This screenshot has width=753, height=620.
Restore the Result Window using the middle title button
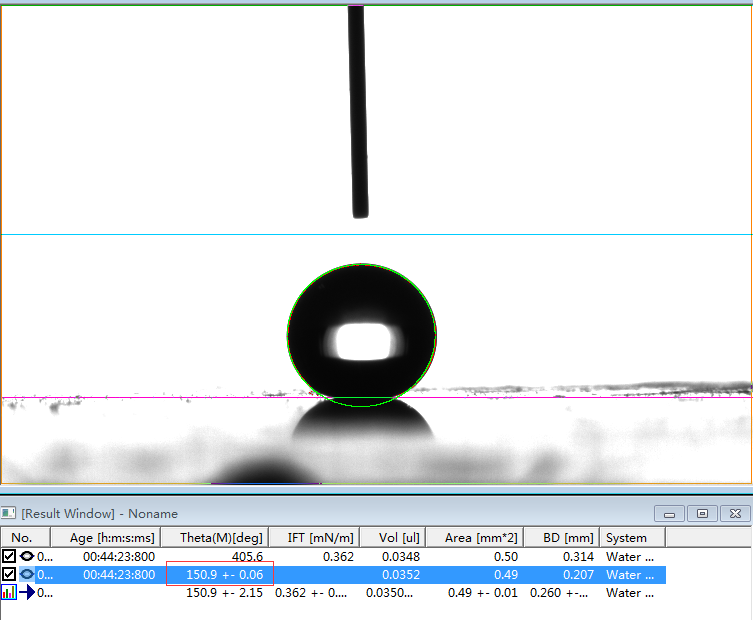702,513
